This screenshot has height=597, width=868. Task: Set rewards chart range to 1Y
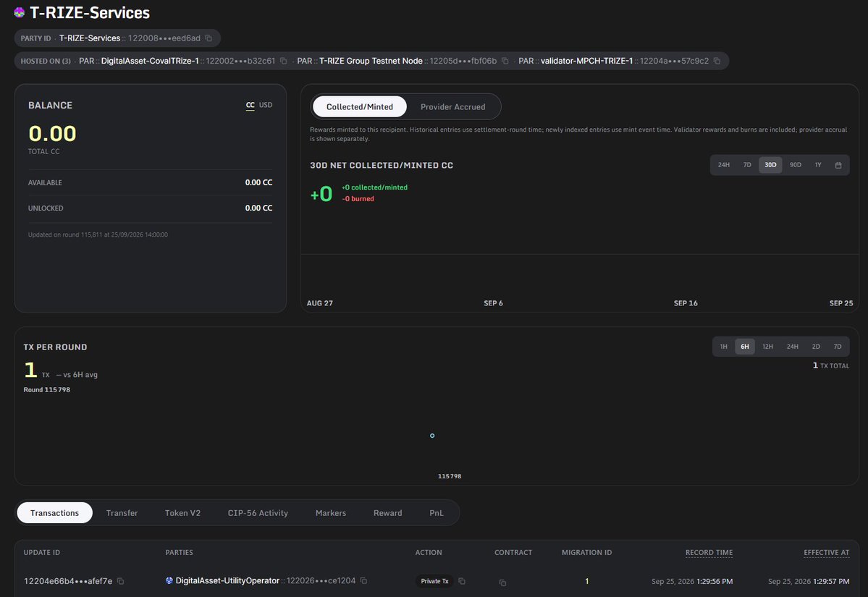(818, 165)
